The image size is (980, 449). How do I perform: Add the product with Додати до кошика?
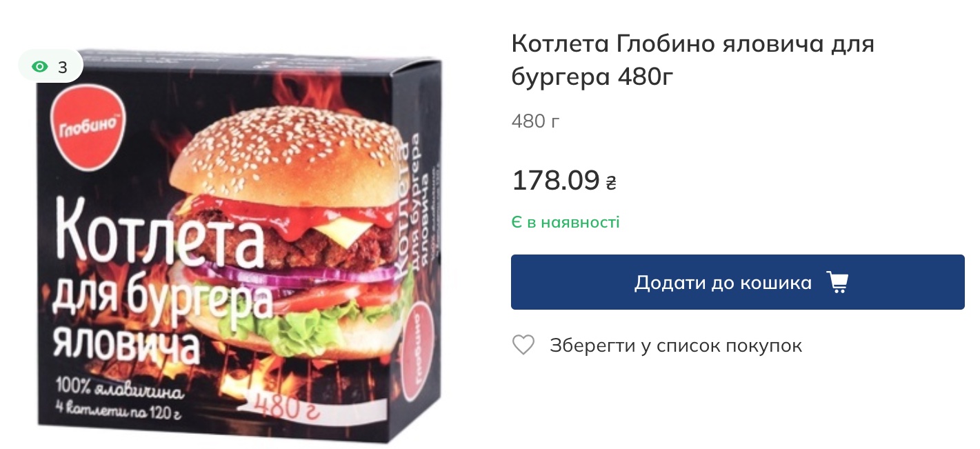pyautogui.click(x=737, y=282)
